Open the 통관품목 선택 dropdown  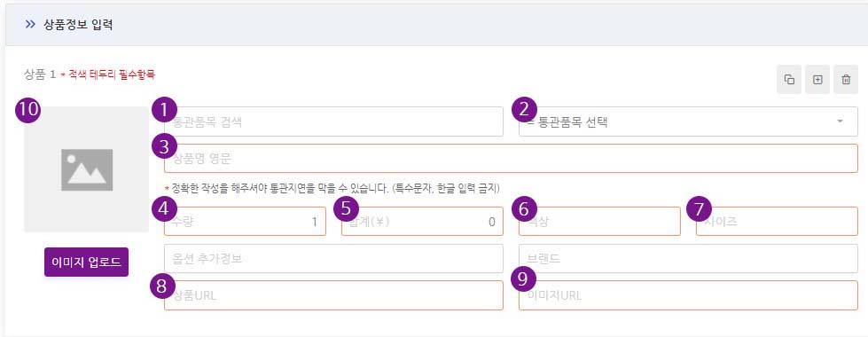tap(688, 121)
